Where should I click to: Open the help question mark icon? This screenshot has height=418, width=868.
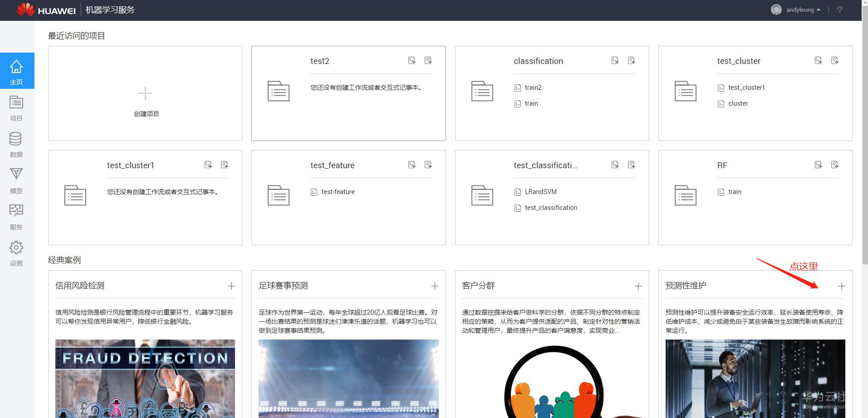point(839,10)
